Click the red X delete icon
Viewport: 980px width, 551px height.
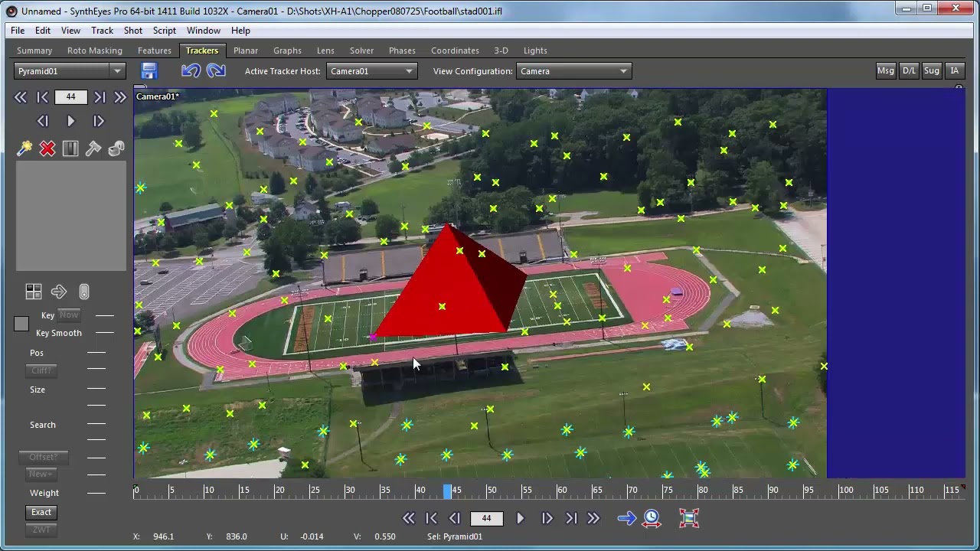[x=47, y=148]
